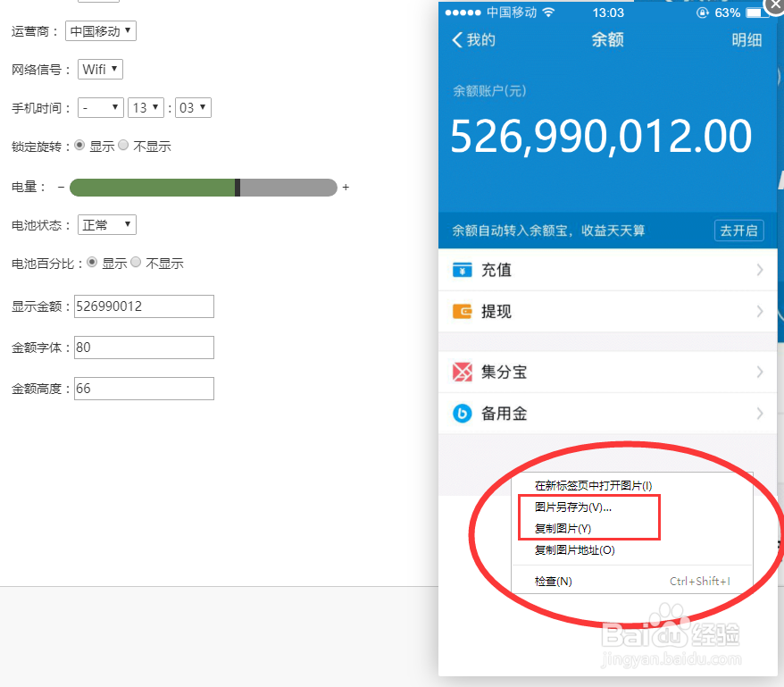Open the 充值 row chevron
Viewport: 784px width, 687px height.
[x=760, y=270]
